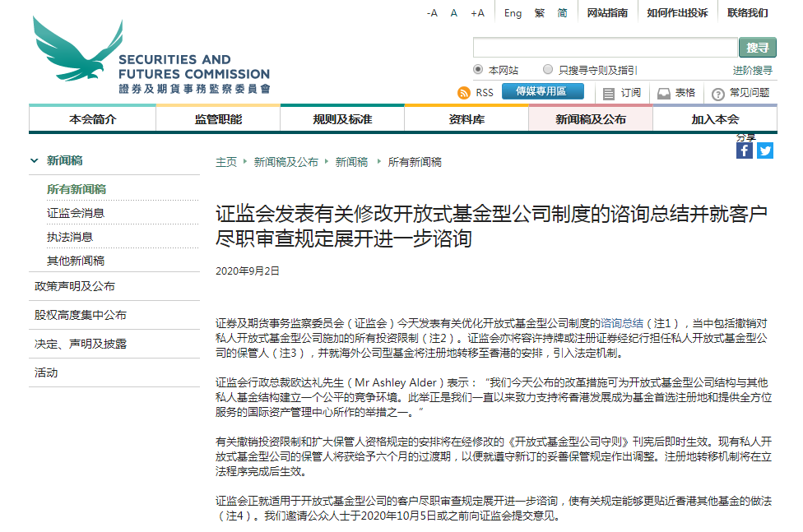This screenshot has height=532, width=803.
Task: Open the 表格 forms link
Action: click(x=685, y=93)
